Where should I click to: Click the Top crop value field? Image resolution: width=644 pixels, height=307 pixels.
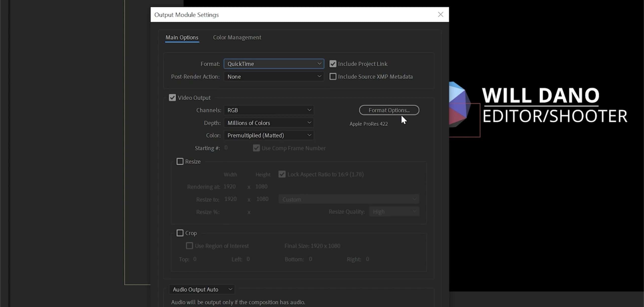195,259
